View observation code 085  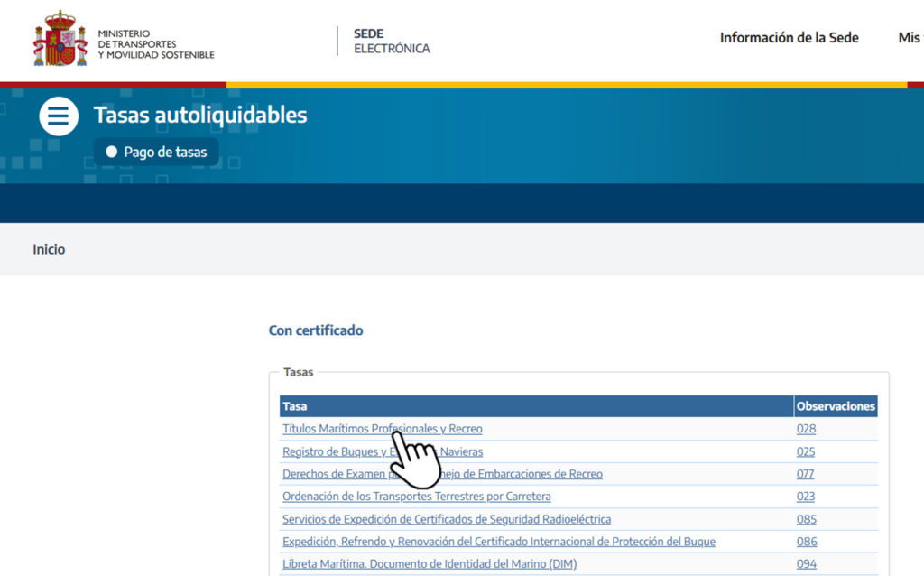click(x=806, y=519)
